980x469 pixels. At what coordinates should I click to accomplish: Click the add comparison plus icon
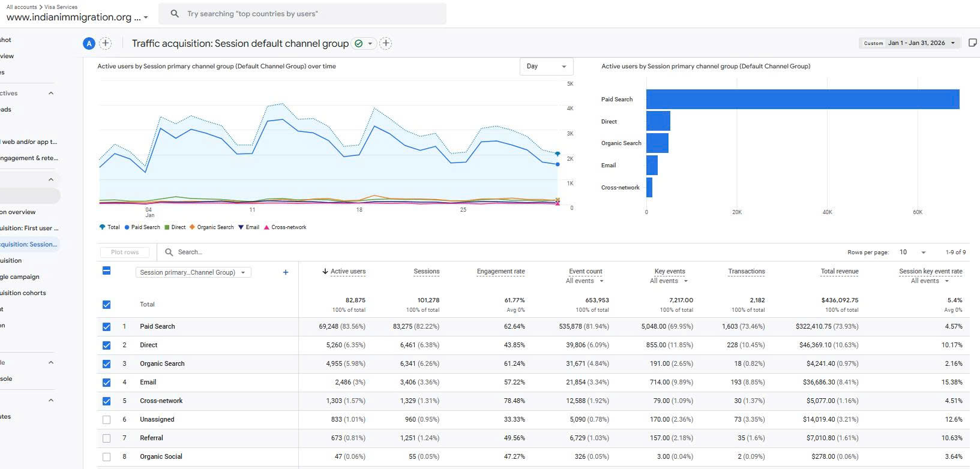click(105, 43)
